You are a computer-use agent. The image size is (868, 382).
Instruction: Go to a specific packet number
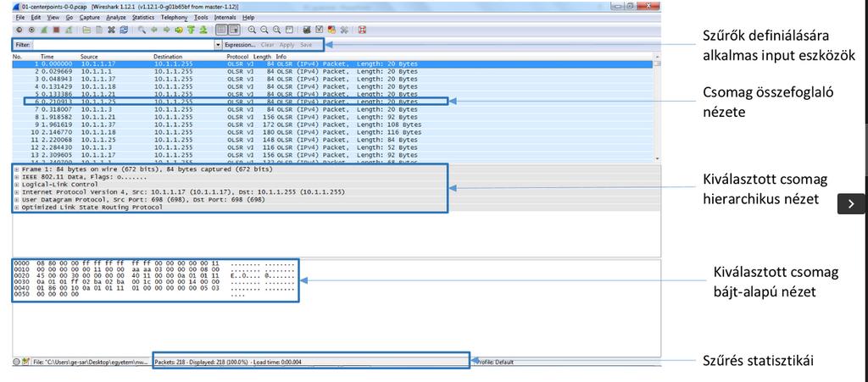pos(179,30)
